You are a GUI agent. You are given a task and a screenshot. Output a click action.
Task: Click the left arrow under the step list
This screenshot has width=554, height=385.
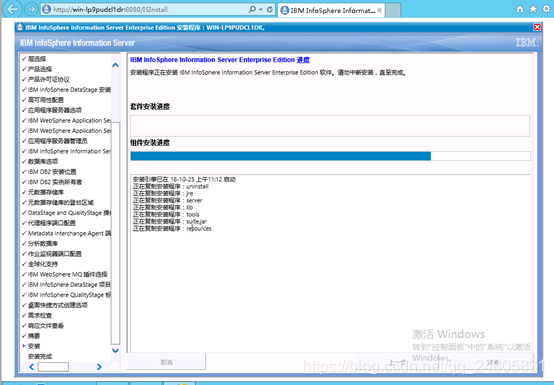pos(32,367)
